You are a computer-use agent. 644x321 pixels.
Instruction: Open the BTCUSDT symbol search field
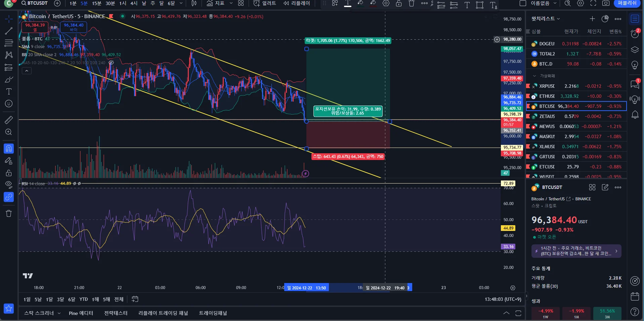point(34,3)
